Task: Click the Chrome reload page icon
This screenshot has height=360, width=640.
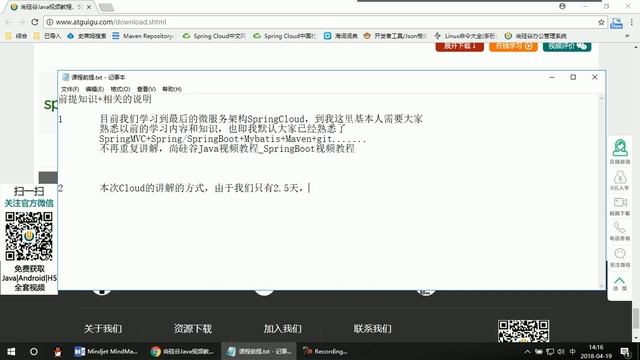Action: (x=35, y=22)
